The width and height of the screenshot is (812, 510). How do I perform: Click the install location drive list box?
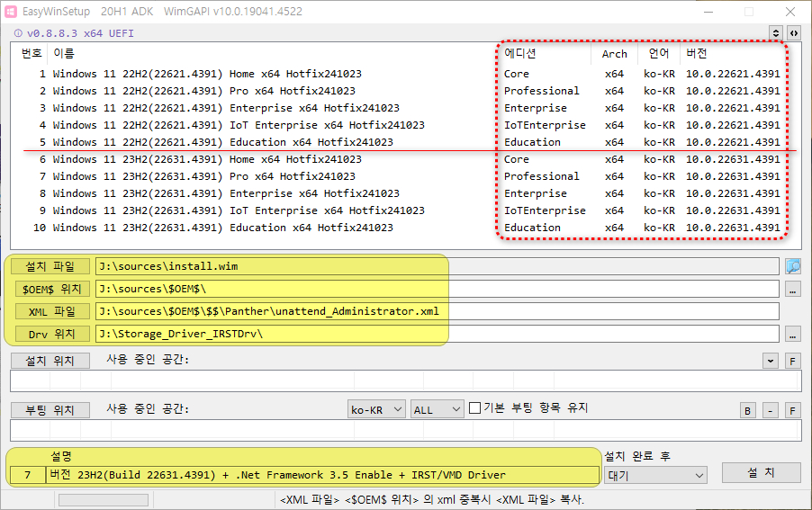coord(406,380)
